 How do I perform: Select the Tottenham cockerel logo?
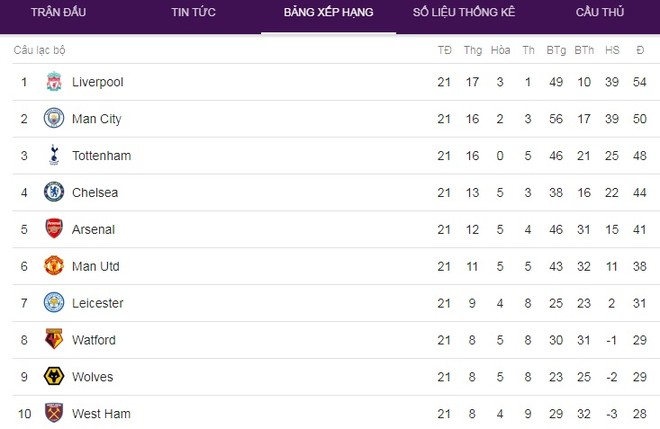[54, 156]
